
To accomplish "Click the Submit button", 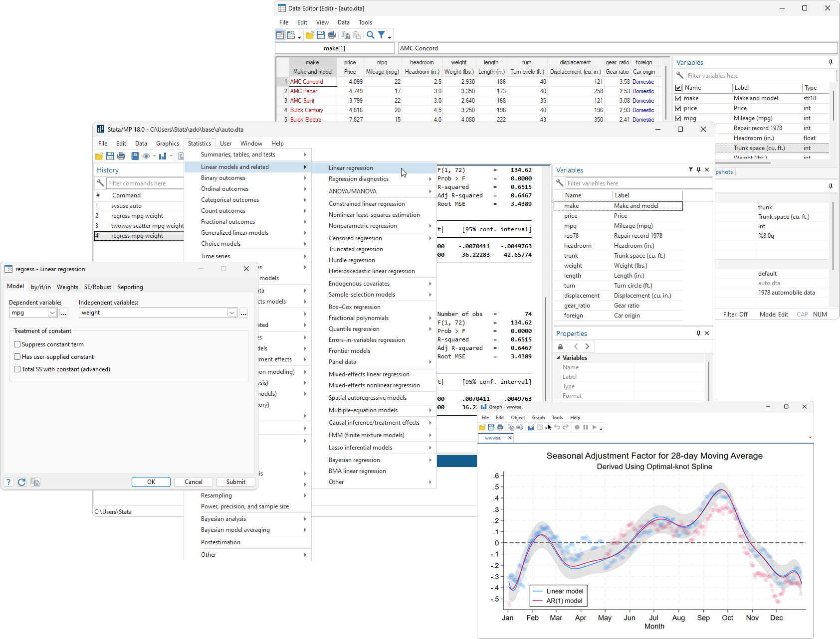I will click(x=235, y=481).
